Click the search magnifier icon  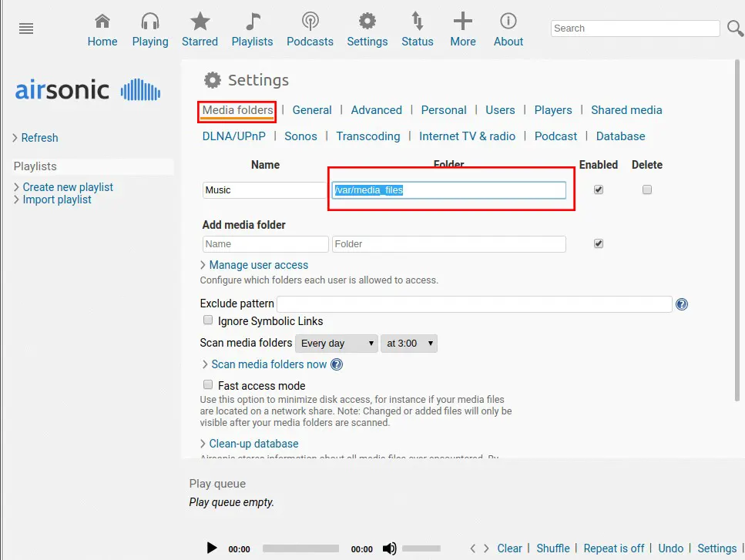coord(735,29)
